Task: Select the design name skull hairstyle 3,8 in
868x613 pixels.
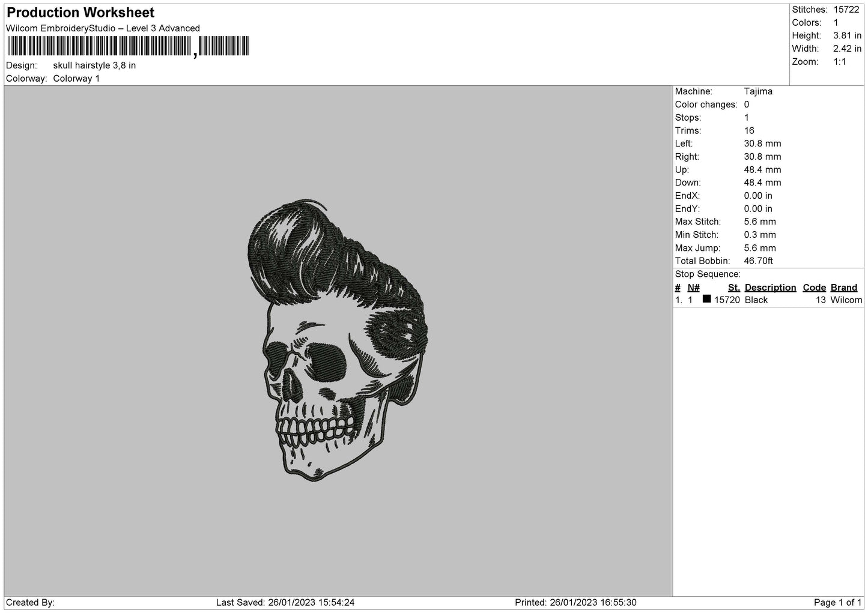Action: [94, 65]
